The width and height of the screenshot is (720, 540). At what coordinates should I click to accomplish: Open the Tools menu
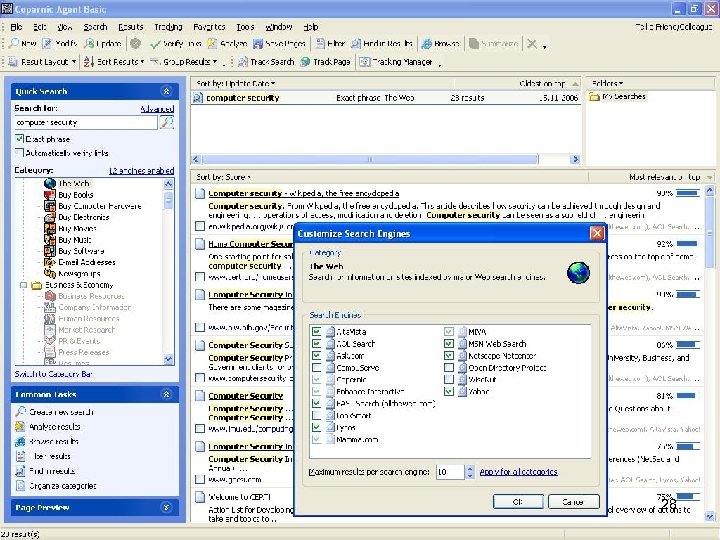pos(245,27)
